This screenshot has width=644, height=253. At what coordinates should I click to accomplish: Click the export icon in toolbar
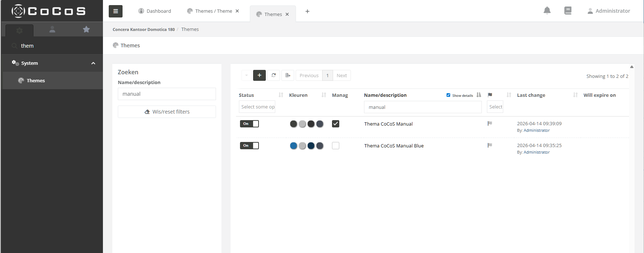(x=288, y=75)
